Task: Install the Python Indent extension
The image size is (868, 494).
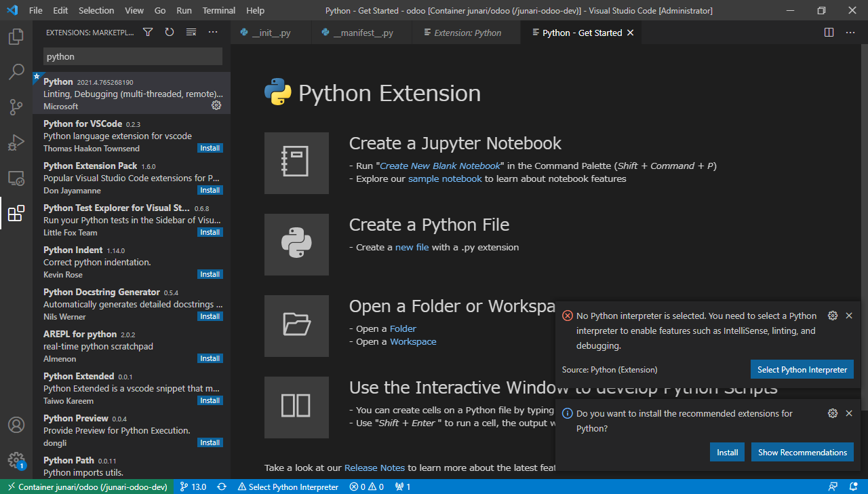Action: (210, 274)
